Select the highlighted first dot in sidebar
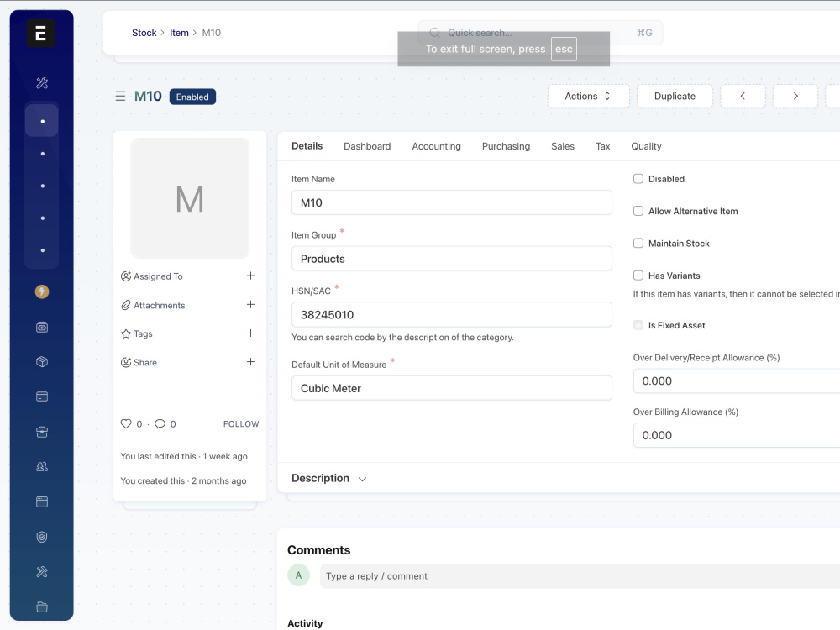This screenshot has height=630, width=840. (x=42, y=121)
